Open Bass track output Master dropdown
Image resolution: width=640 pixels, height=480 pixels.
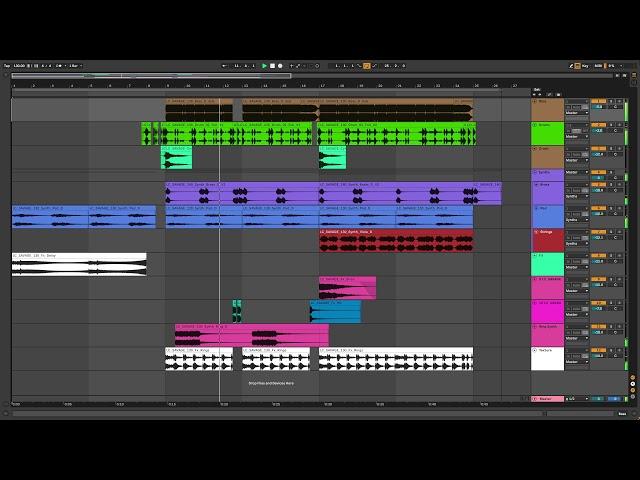577,113
